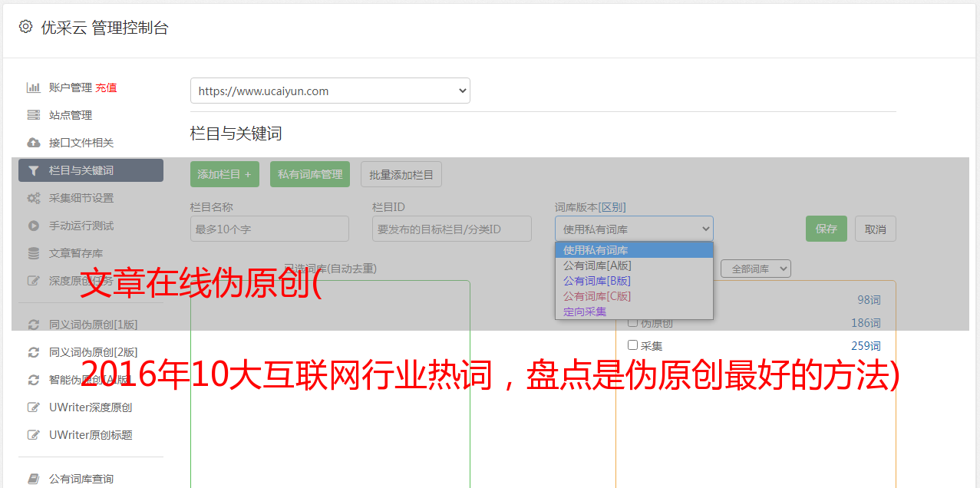The image size is (980, 488).
Task: Click the cloud upload icon for 接口文件相关
Action: click(x=34, y=143)
